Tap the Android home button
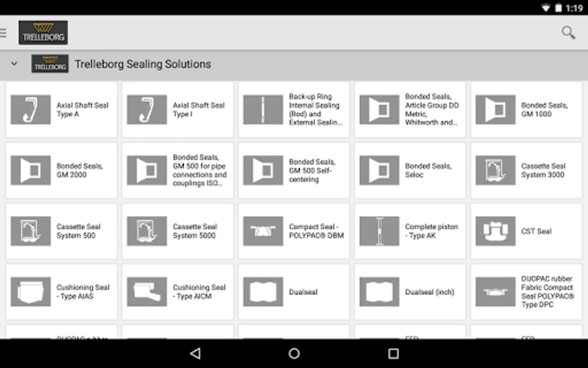Viewport: 588px width, 368px height. coord(294,354)
